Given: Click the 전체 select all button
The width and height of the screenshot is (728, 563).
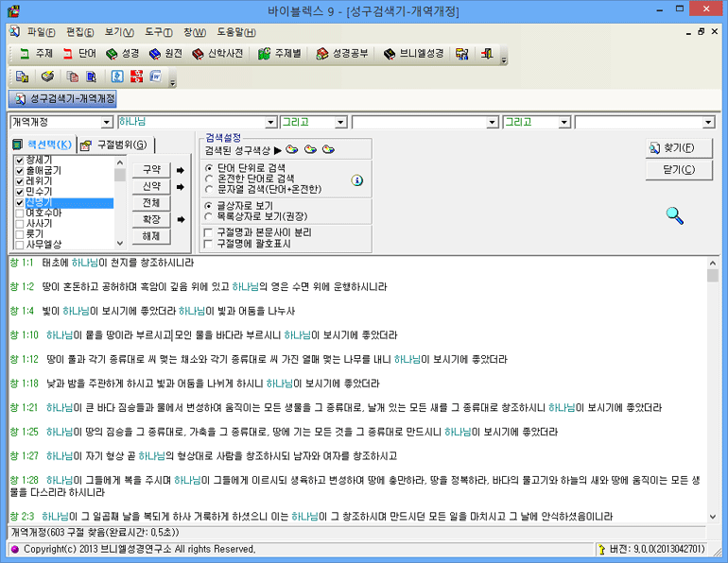Looking at the screenshot, I should coord(151,203).
